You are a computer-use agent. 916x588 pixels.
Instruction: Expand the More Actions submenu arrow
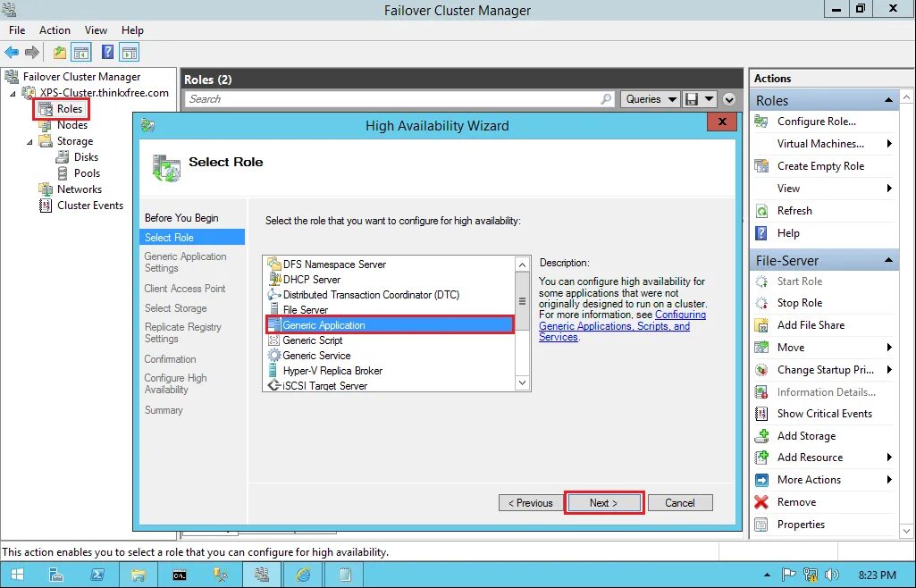[889, 480]
